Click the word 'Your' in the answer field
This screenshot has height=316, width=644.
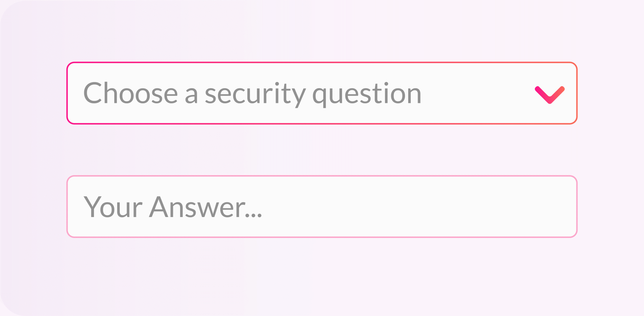click(113, 207)
